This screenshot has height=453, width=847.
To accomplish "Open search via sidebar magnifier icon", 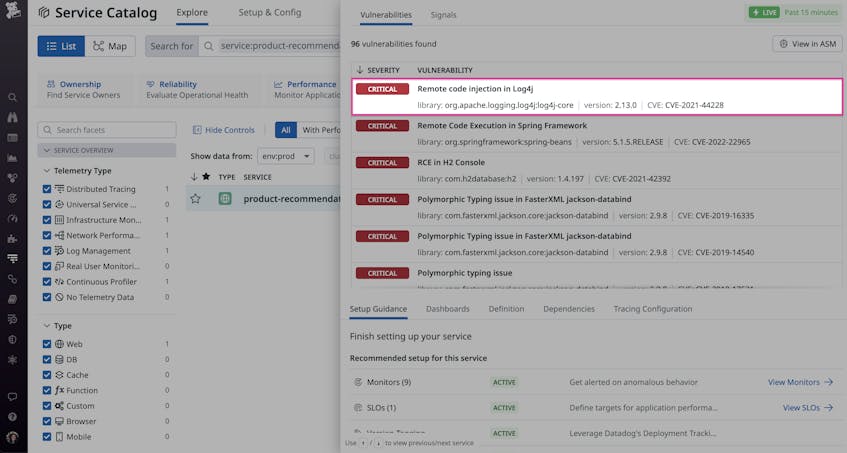I will pyautogui.click(x=13, y=98).
